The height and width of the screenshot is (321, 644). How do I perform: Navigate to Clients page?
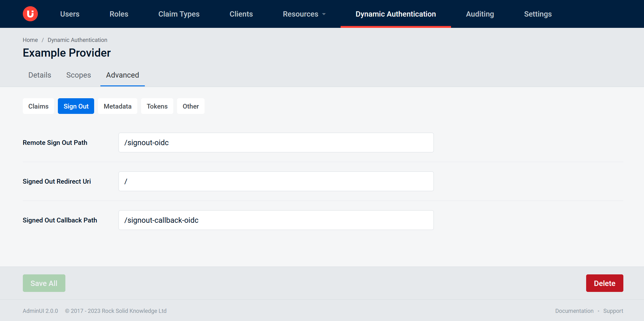click(241, 14)
